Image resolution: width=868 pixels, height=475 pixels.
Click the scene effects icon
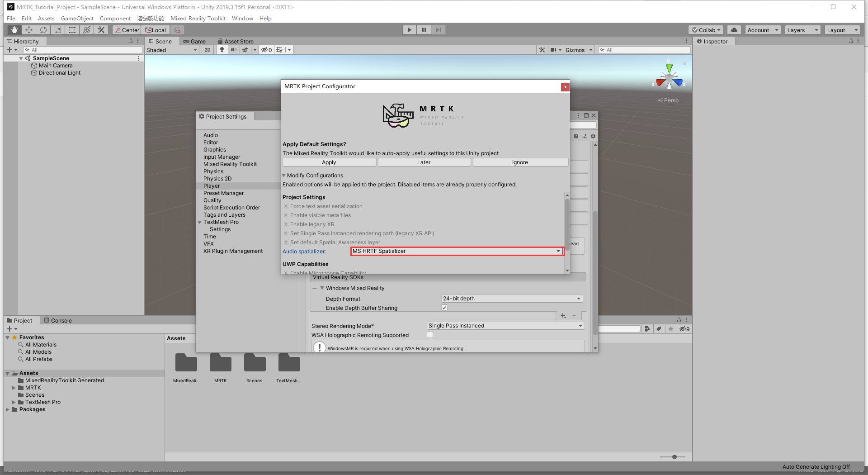click(x=245, y=50)
